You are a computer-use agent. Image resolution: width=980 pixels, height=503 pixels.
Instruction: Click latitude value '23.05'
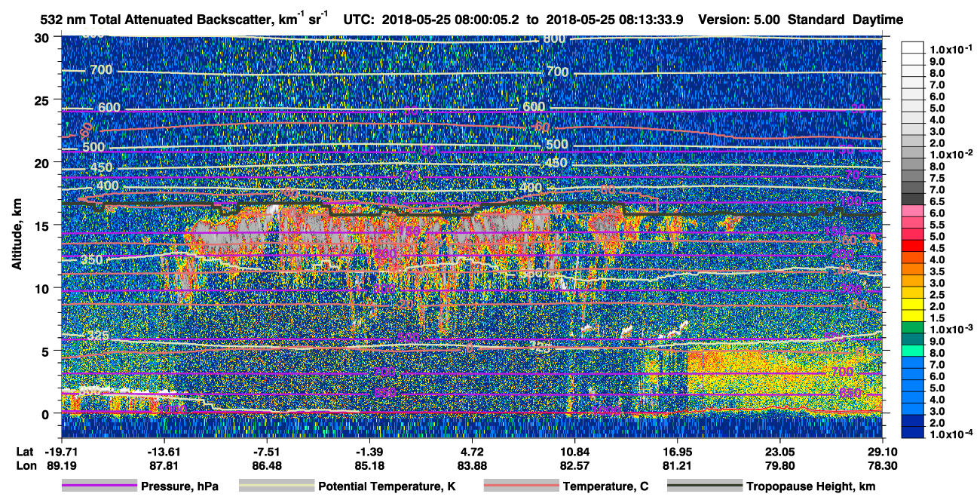[780, 451]
